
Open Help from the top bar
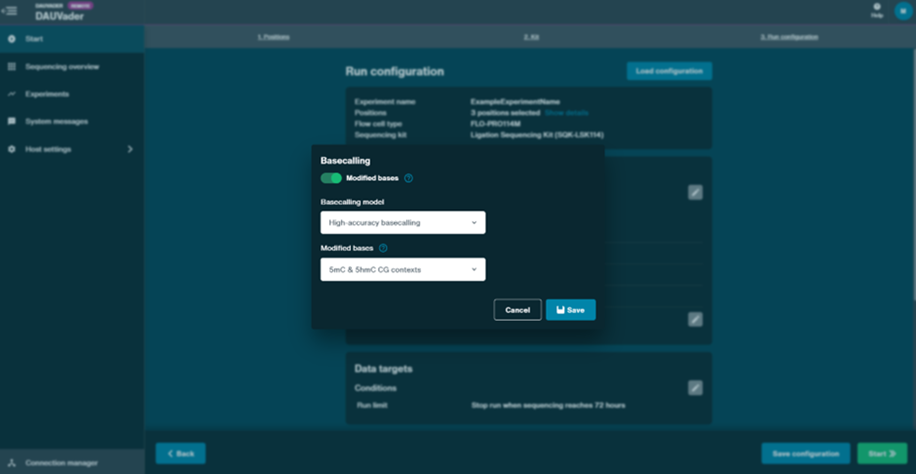pos(877,11)
